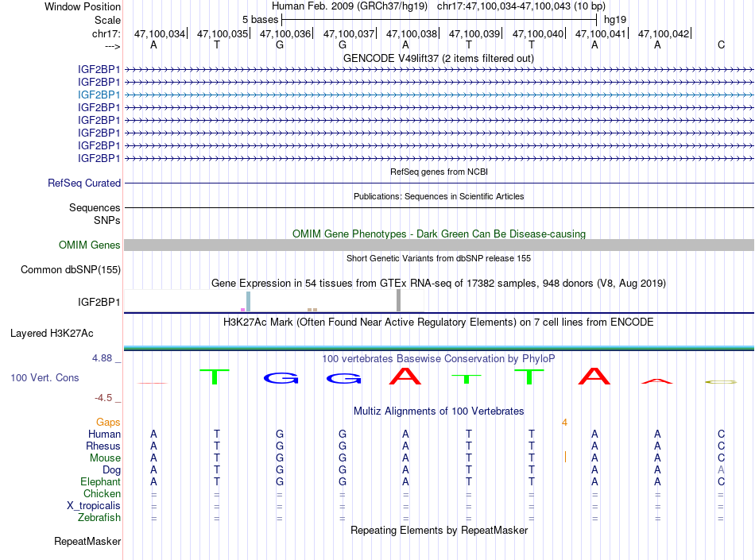Screen dimensions: 755x560
Task: Select the Human alignment row label
Action: pyautogui.click(x=104, y=434)
